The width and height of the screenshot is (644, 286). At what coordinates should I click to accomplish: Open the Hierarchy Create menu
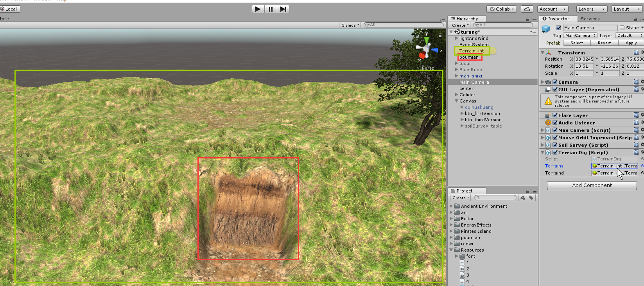pyautogui.click(x=460, y=25)
